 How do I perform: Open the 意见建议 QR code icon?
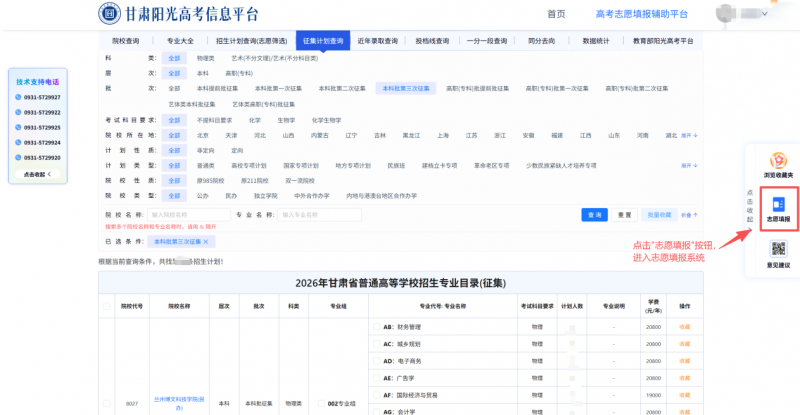[x=779, y=249]
